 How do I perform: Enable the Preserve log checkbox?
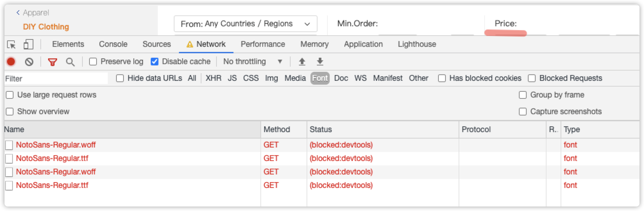pyautogui.click(x=93, y=62)
